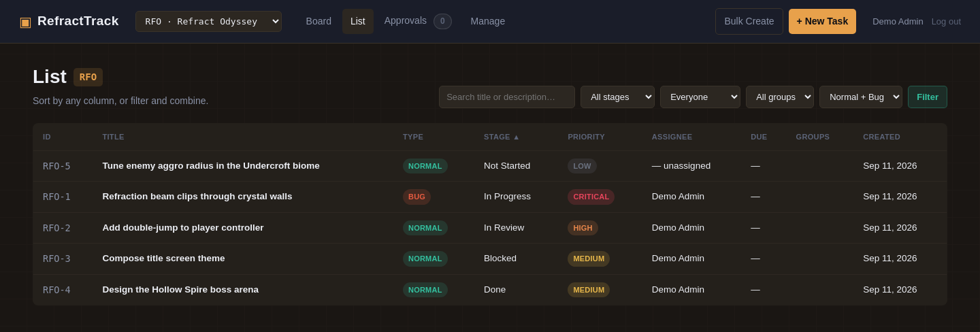Open 'Refraction beam clips through crystal walls' task
This screenshot has height=332, width=980.
pyautogui.click(x=197, y=196)
